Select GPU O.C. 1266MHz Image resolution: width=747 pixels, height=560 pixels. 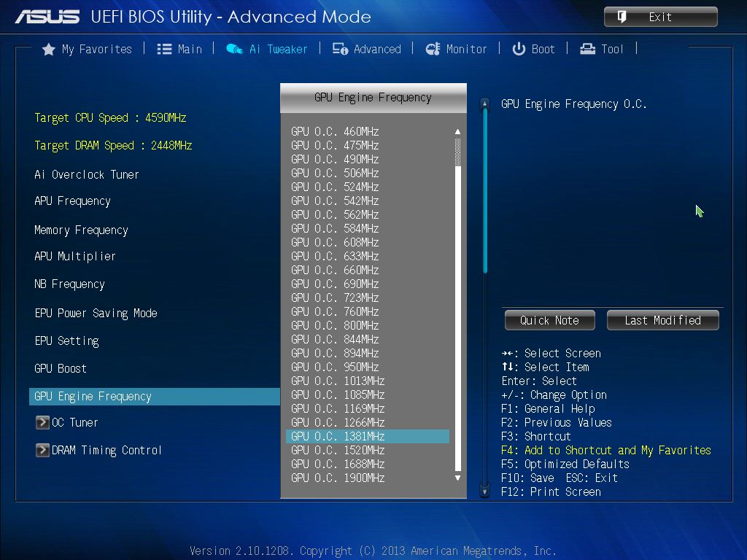[x=338, y=422]
